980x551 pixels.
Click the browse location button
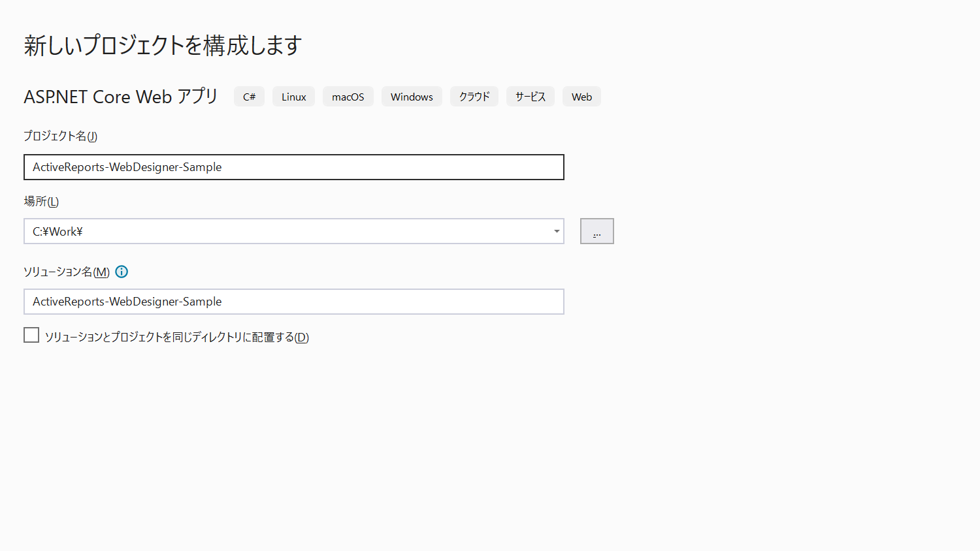coord(597,231)
